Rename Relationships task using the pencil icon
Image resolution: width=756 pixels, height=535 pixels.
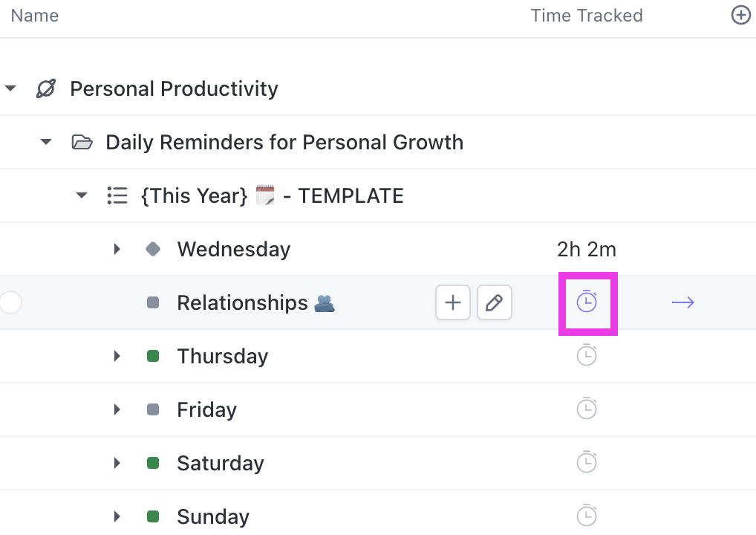click(495, 302)
